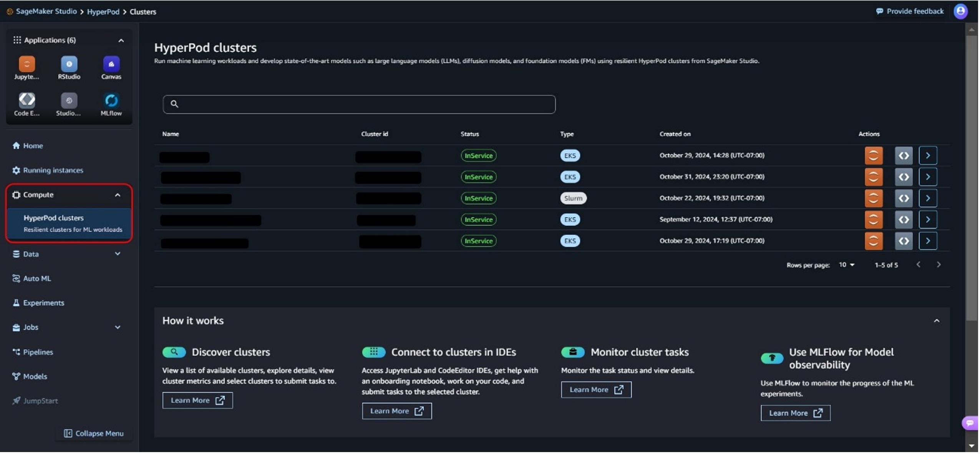The image size is (980, 454).
Task: Click Learn More under Connect to clusters in IDEs
Action: point(398,412)
